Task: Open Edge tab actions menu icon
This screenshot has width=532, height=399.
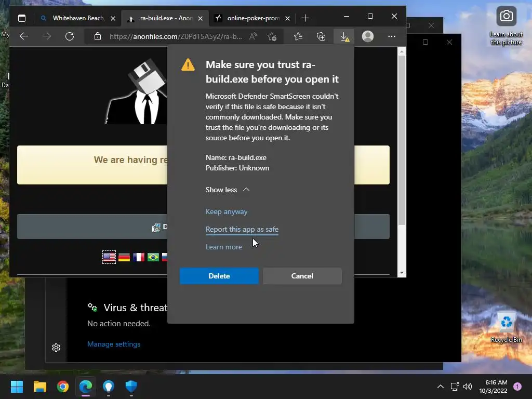Action: click(22, 18)
